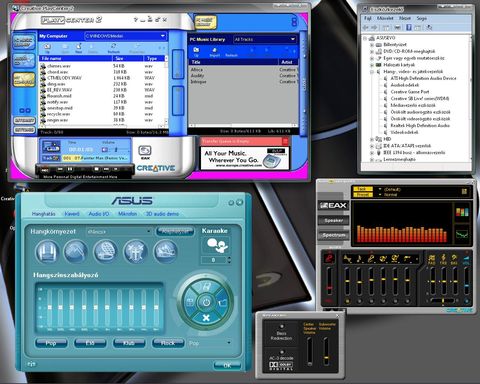Open the Task (Default) dropdown in mixer
This screenshot has height=384, width=480.
pyautogui.click(x=380, y=189)
